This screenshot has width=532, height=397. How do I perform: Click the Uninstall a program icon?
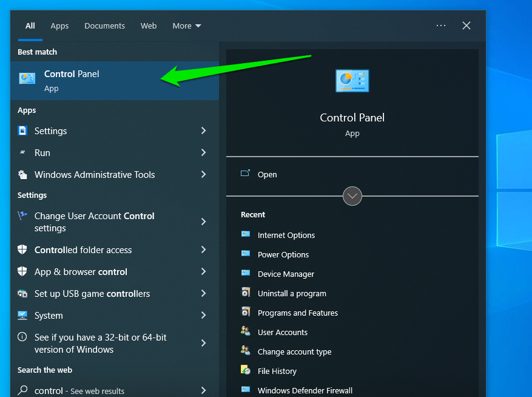pos(246,293)
